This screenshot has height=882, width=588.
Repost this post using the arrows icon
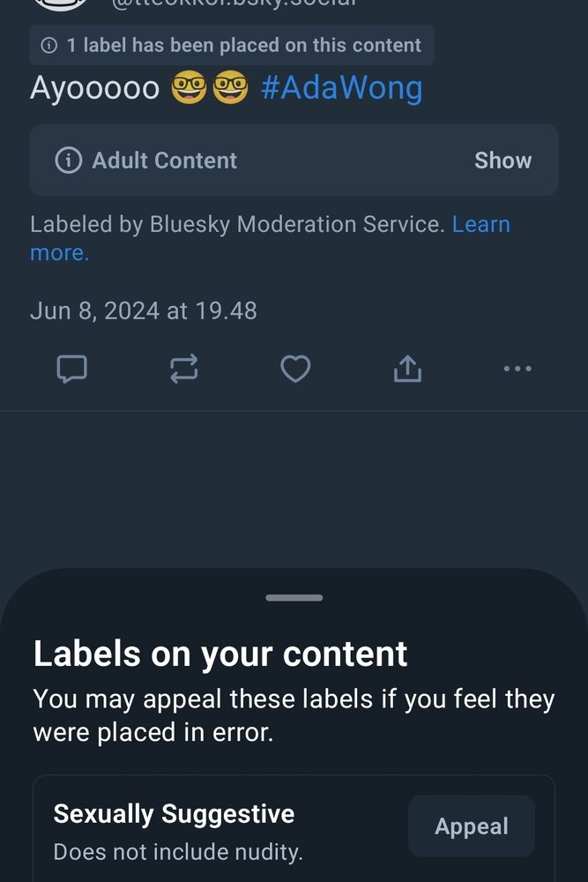click(x=183, y=369)
